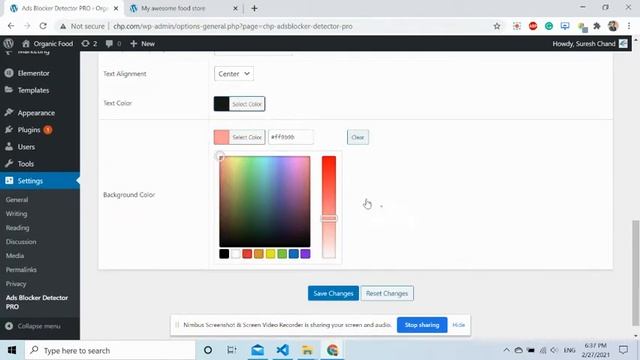Reload the current page
640x360 pixels.
[43, 26]
